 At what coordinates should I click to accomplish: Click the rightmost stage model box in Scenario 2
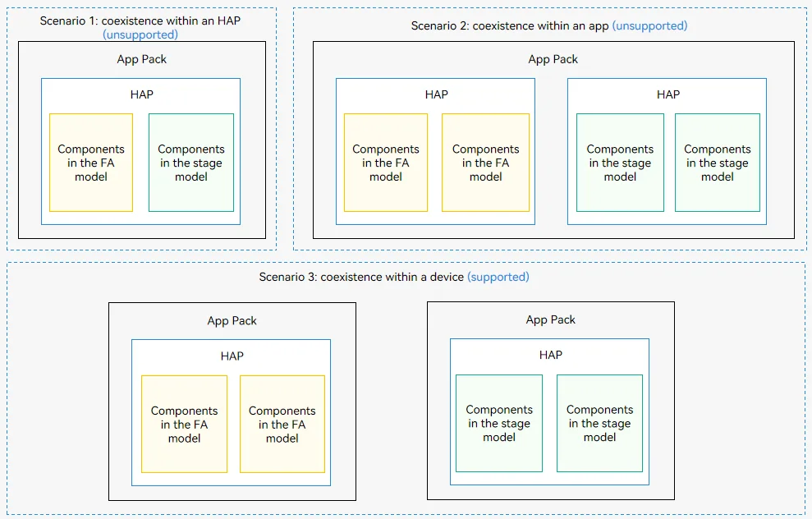718,163
